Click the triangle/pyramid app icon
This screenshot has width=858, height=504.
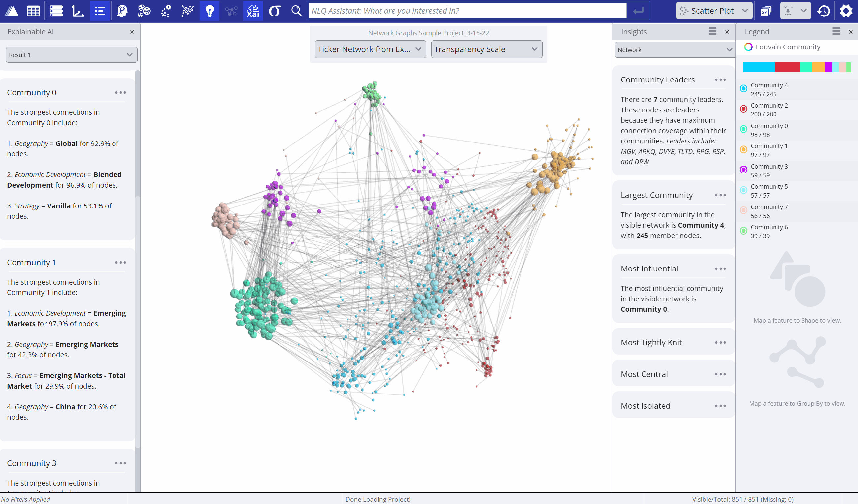(11, 10)
